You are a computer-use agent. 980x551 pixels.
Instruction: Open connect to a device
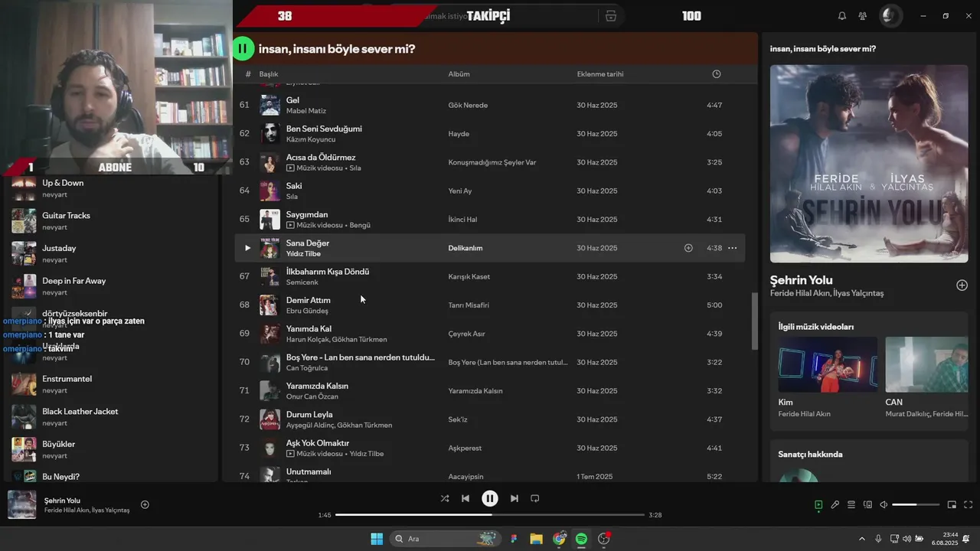click(x=867, y=505)
